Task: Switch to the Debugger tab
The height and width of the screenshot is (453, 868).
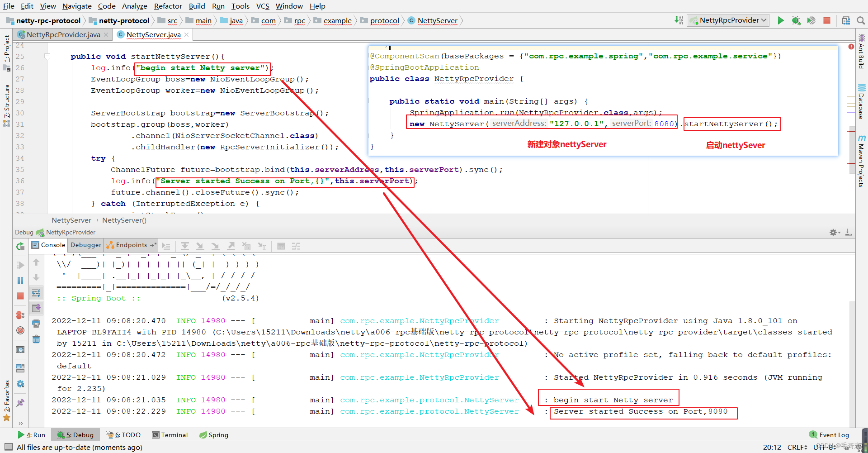Action: (86, 245)
